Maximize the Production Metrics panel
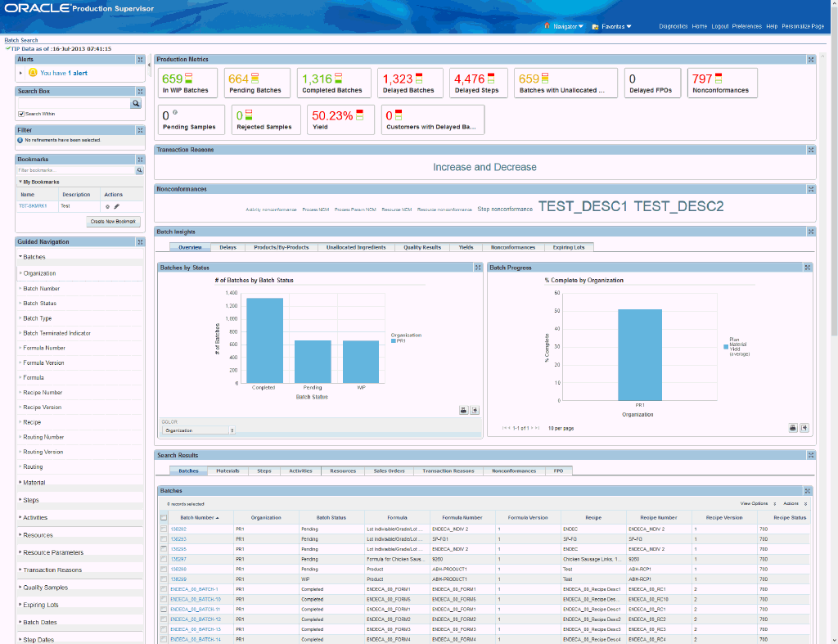 click(x=811, y=59)
